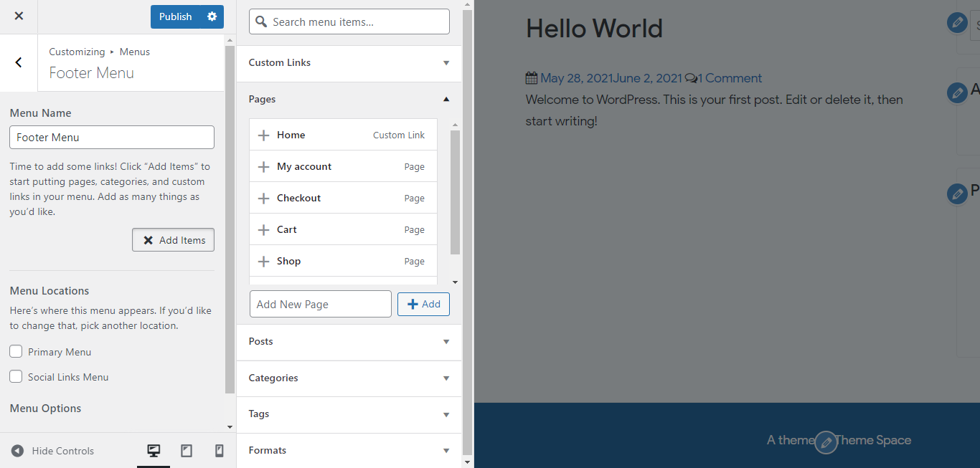Switch to the mobile preview icon
This screenshot has width=980, height=468.
click(x=220, y=450)
